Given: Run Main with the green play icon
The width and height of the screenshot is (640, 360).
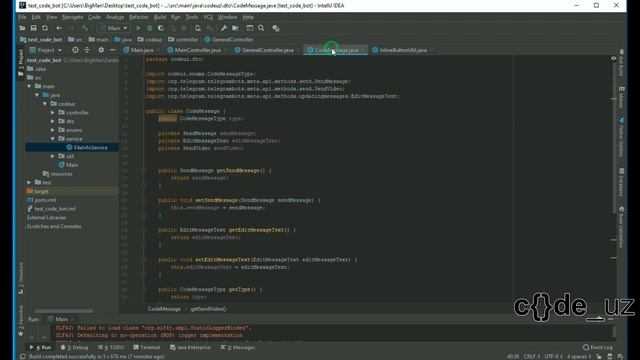Looking at the screenshot, I should pos(138,28).
